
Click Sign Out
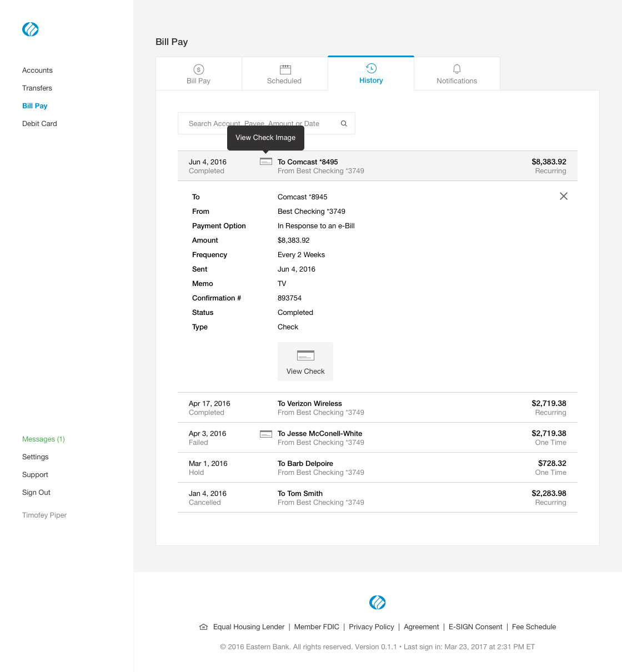point(36,493)
